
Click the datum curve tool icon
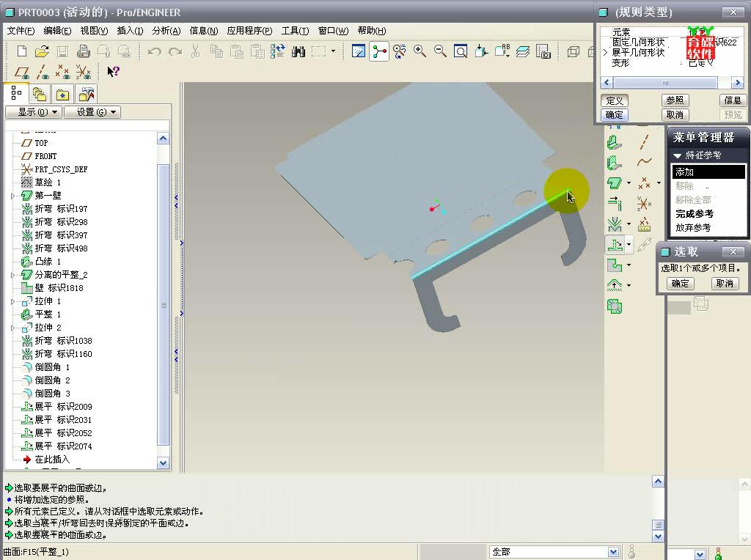(644, 163)
